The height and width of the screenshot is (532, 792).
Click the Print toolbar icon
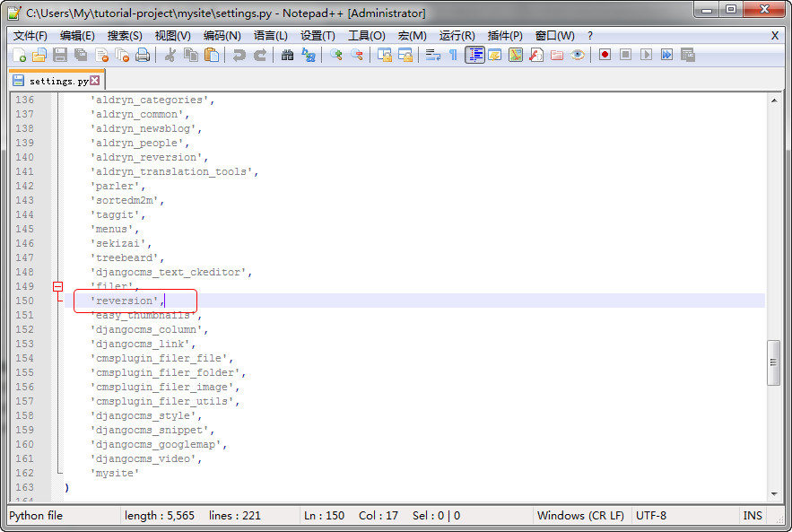[143, 55]
